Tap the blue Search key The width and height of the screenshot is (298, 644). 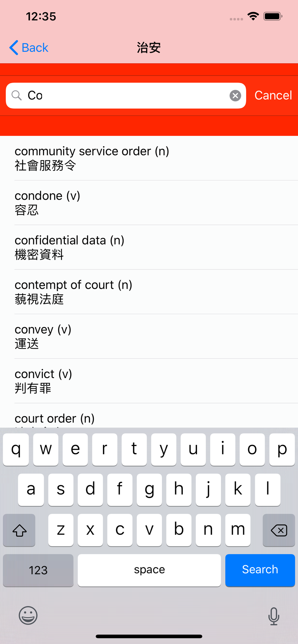click(x=260, y=570)
